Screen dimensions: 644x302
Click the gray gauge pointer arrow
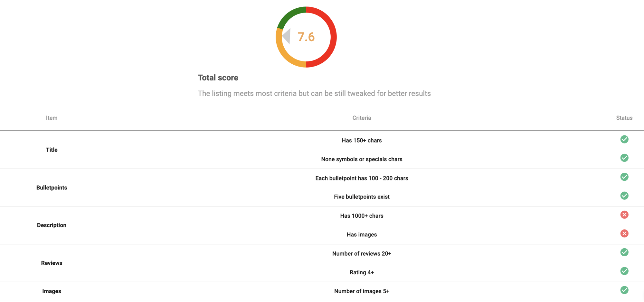click(287, 36)
